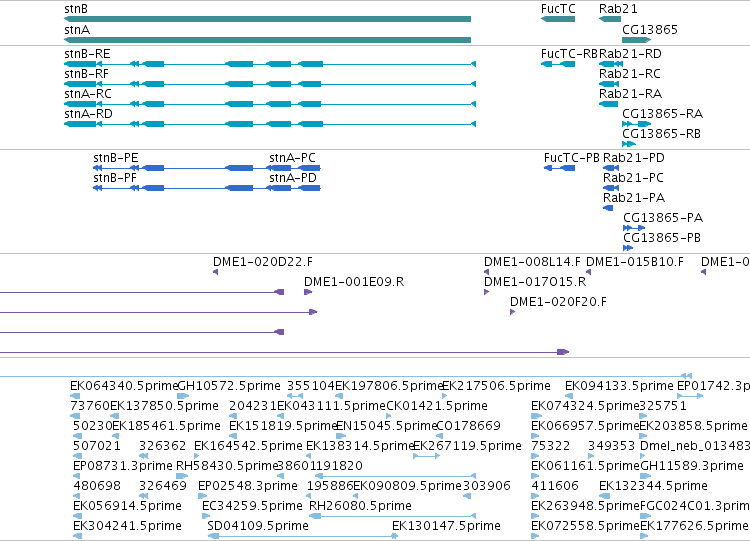This screenshot has width=750, height=541.
Task: Click the Rab21-RC transcript label
Action: point(629,74)
